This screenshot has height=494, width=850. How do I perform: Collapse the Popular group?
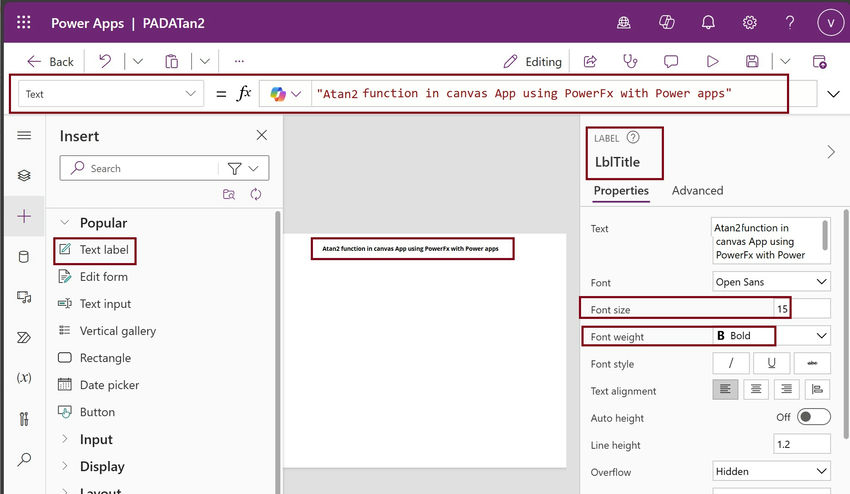click(x=65, y=222)
